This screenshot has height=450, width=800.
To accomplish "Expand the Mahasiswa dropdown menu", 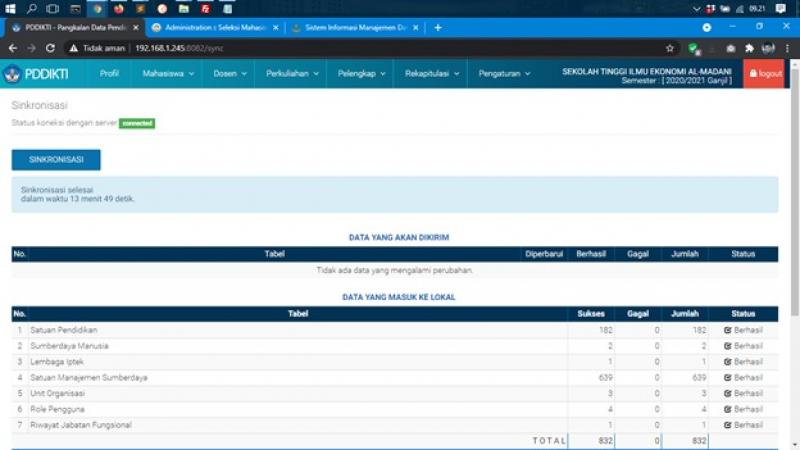I will (168, 73).
